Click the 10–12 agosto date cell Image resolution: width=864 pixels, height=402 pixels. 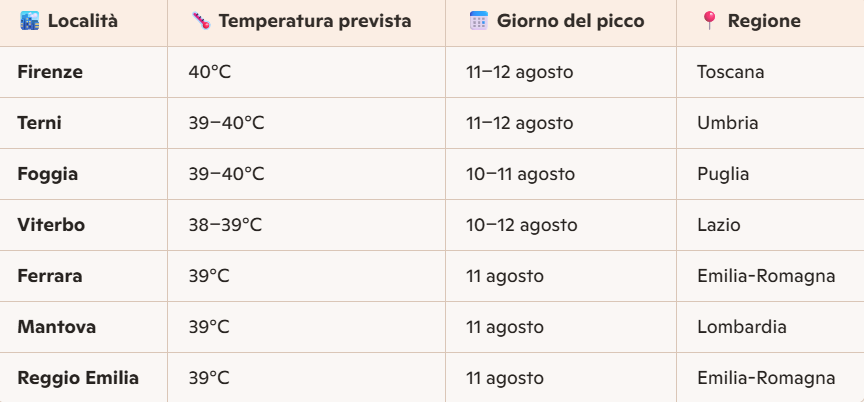521,225
